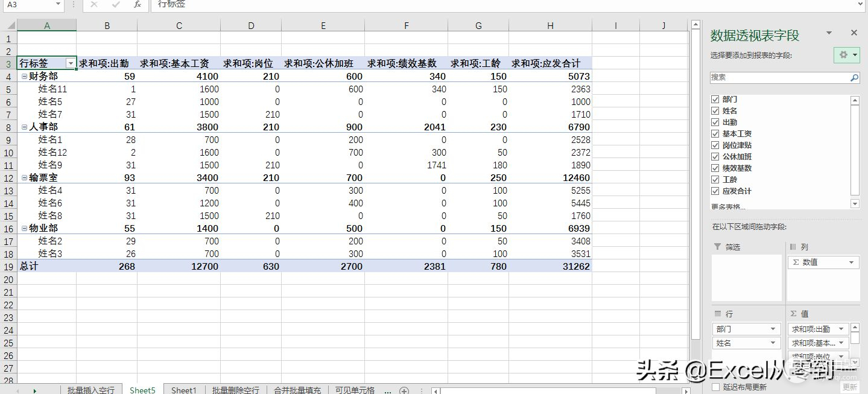Switch to the 批量删除空行 sheet tab
The image size is (868, 394).
[235, 390]
